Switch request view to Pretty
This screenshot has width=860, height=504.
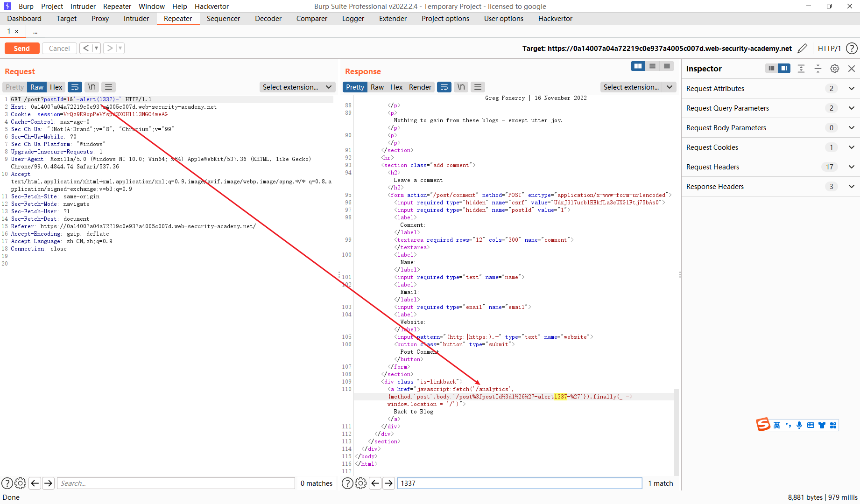pyautogui.click(x=15, y=87)
